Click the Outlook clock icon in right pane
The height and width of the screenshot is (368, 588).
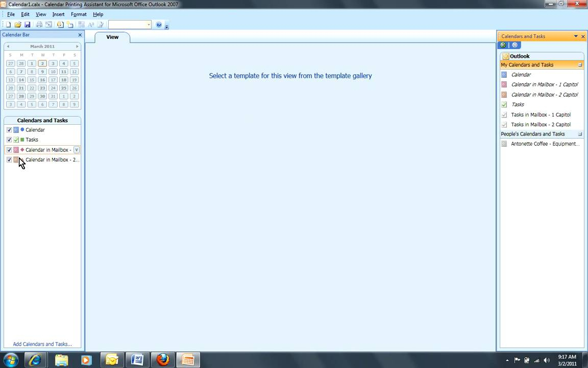506,56
